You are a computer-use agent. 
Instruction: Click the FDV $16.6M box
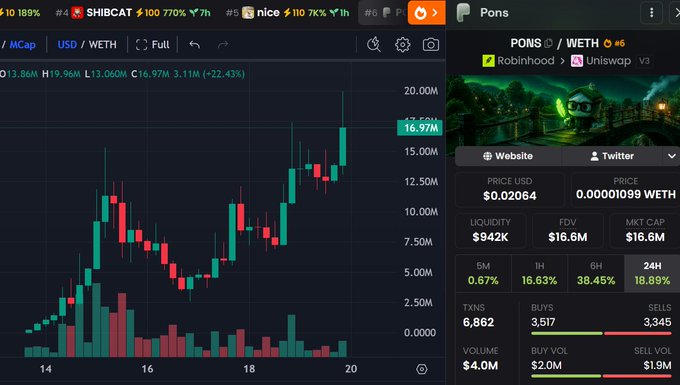point(568,231)
